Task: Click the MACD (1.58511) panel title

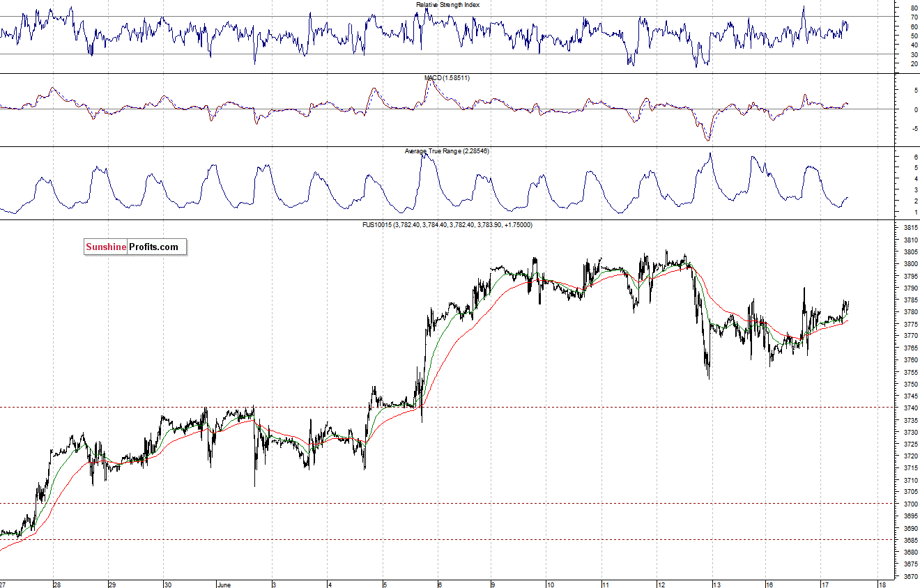Action: [x=447, y=78]
